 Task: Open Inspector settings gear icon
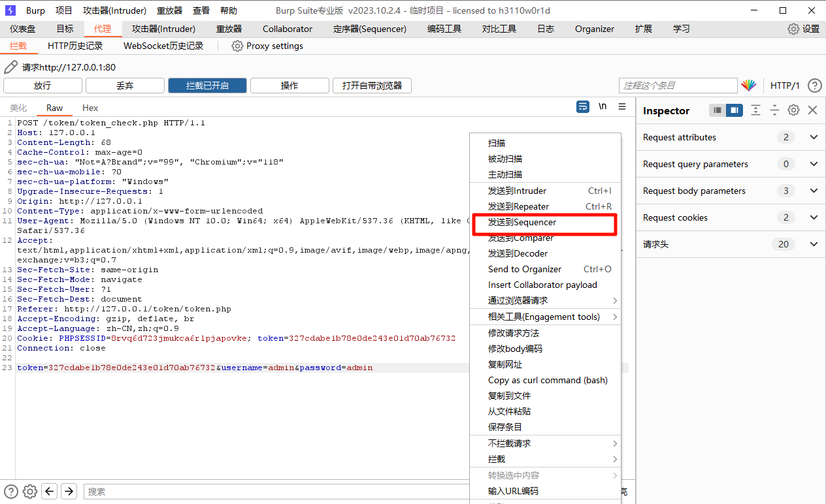click(793, 110)
